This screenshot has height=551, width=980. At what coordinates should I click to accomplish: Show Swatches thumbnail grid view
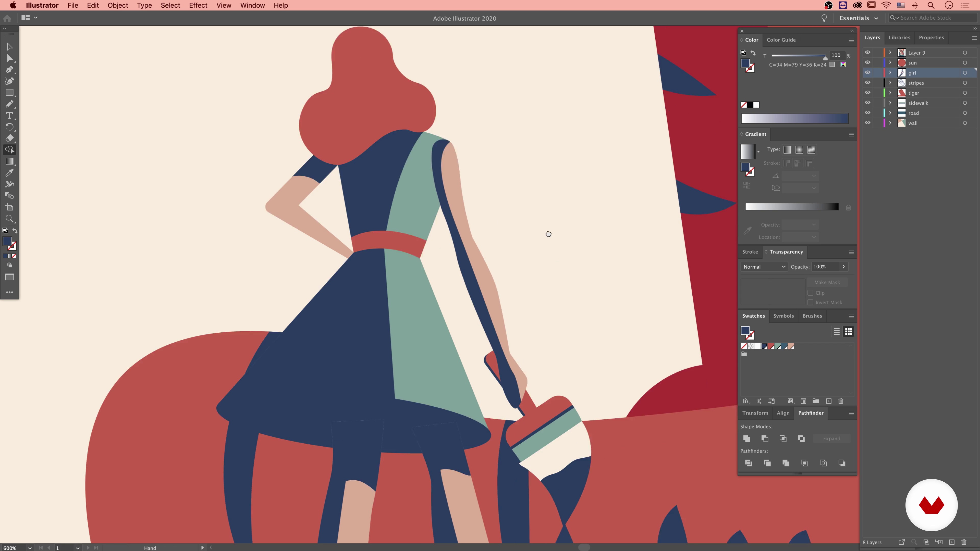848,332
